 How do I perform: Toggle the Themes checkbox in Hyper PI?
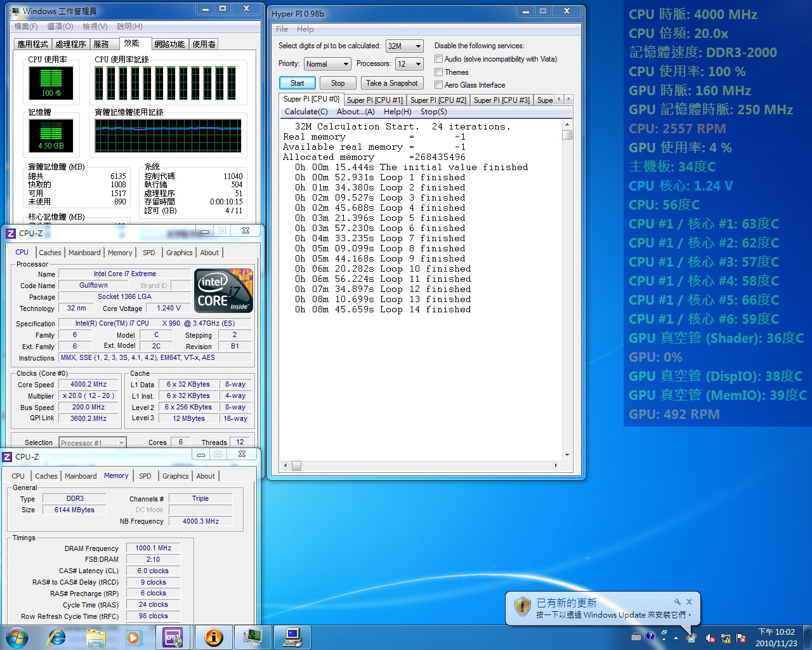point(438,72)
